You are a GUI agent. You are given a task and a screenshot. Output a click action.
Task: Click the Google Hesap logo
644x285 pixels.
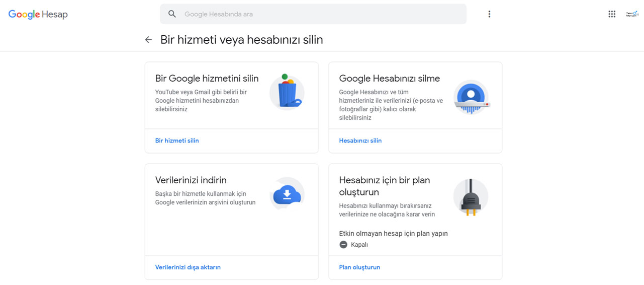click(x=38, y=15)
